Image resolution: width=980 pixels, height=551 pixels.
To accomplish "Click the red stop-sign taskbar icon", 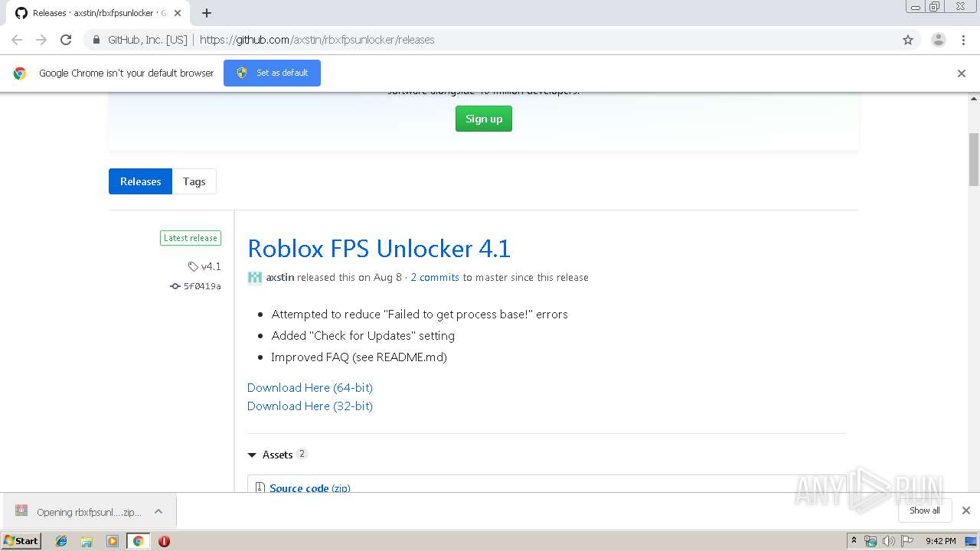I will click(x=164, y=541).
